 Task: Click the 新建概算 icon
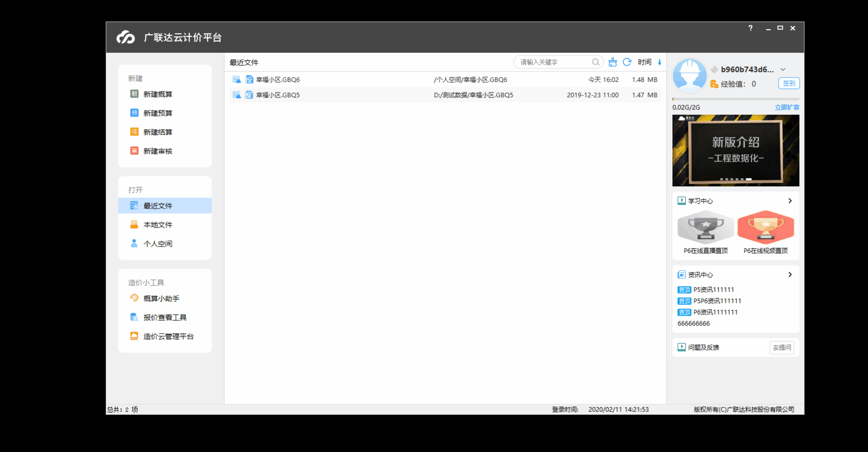[x=134, y=94]
